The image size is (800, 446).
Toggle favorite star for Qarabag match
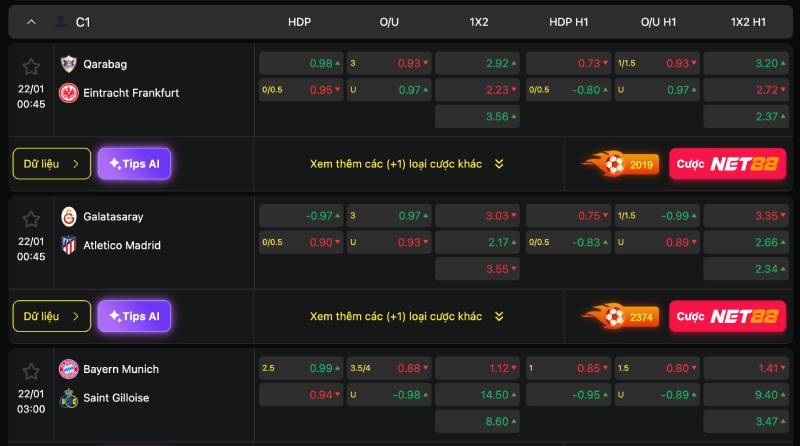[x=31, y=66]
